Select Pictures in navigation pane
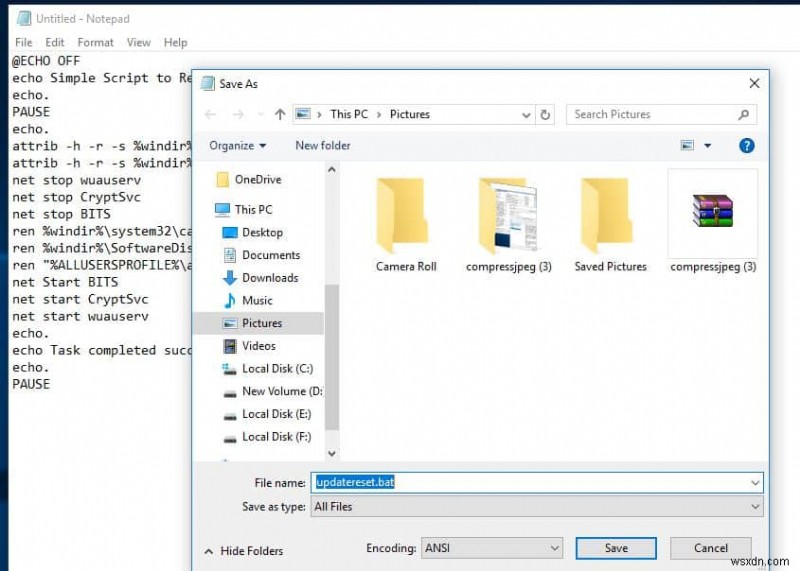Screen dimensions: 800x571 click(x=259, y=323)
